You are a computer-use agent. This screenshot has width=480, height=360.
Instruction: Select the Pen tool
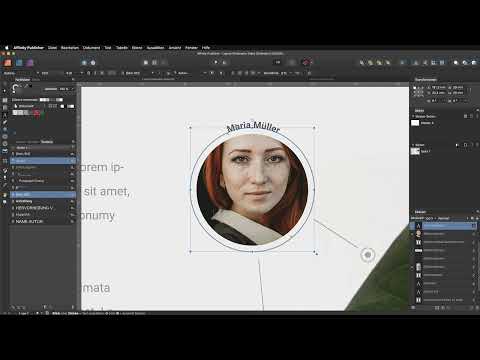pyautogui.click(x=5, y=122)
